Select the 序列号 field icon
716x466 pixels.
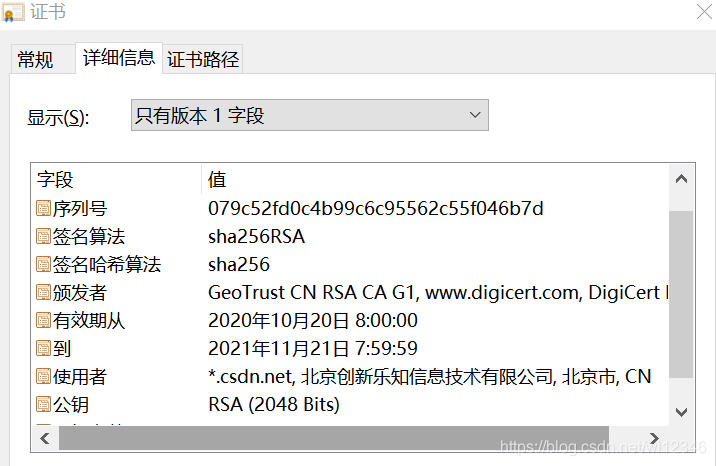[43, 209]
